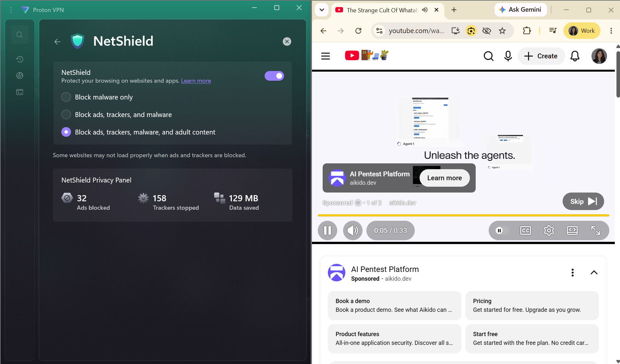
Task: Switch to The Strange Cult Of Whatab tab
Action: point(382,10)
